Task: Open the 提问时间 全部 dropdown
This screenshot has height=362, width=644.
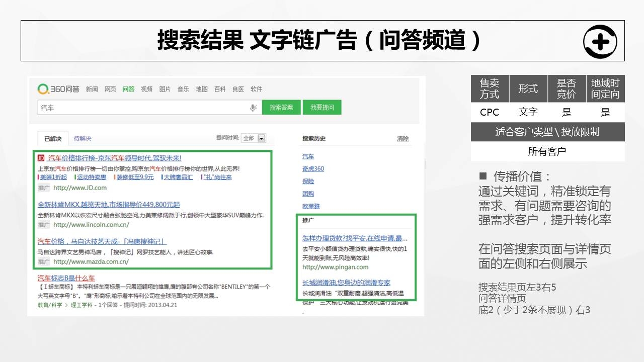Action: [254, 138]
